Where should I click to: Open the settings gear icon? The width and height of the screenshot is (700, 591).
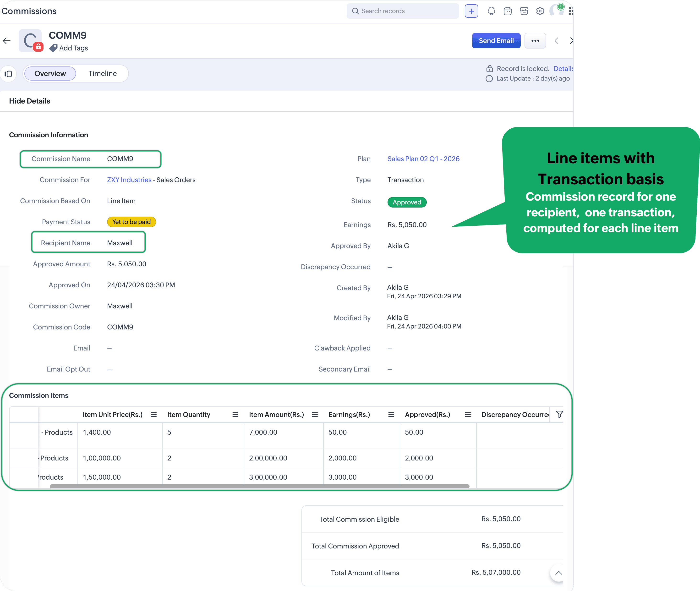[x=540, y=11]
